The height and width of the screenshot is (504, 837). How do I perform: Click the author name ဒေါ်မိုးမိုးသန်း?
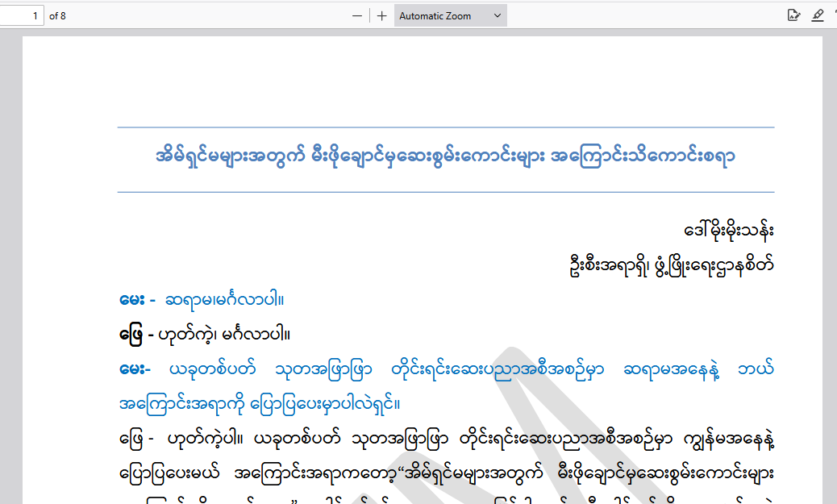(x=729, y=230)
